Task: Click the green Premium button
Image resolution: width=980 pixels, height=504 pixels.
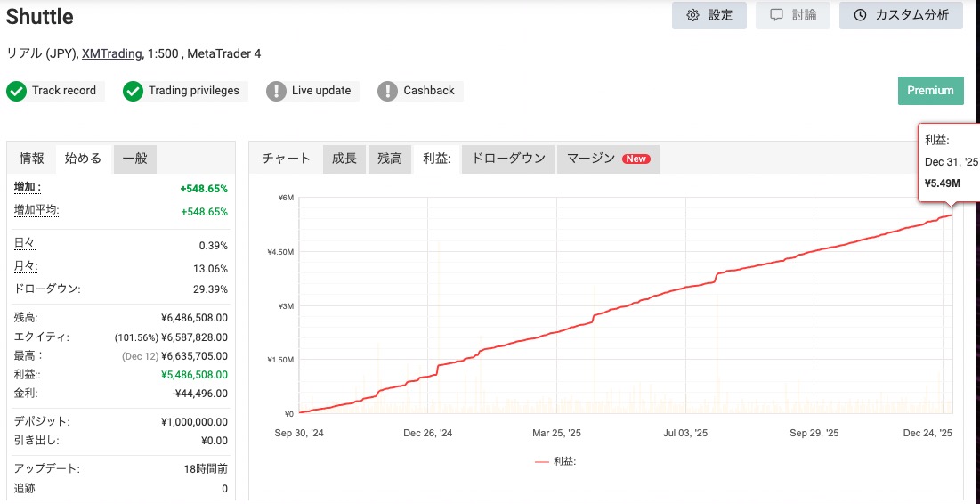Action: (930, 91)
